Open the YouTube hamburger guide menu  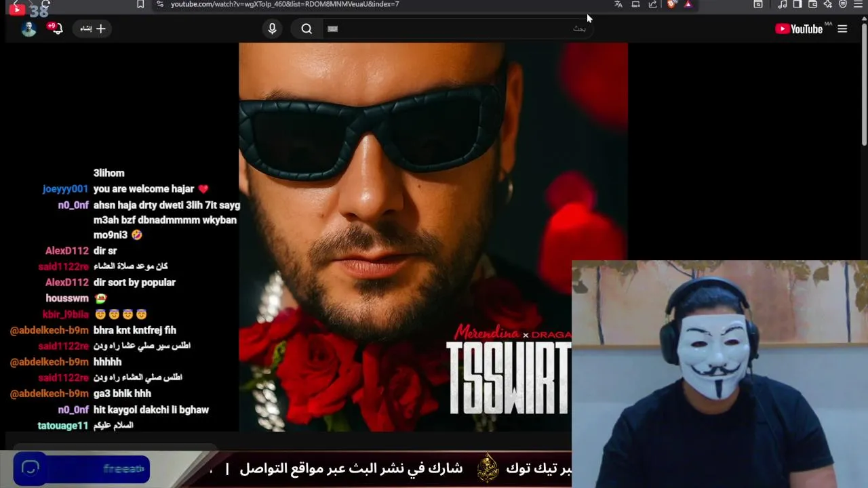pos(842,28)
